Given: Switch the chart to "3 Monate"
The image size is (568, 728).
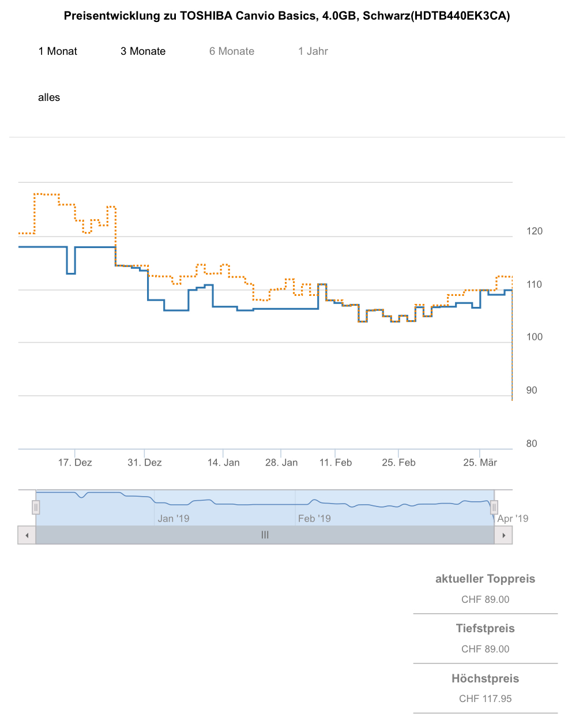Looking at the screenshot, I should [x=143, y=51].
